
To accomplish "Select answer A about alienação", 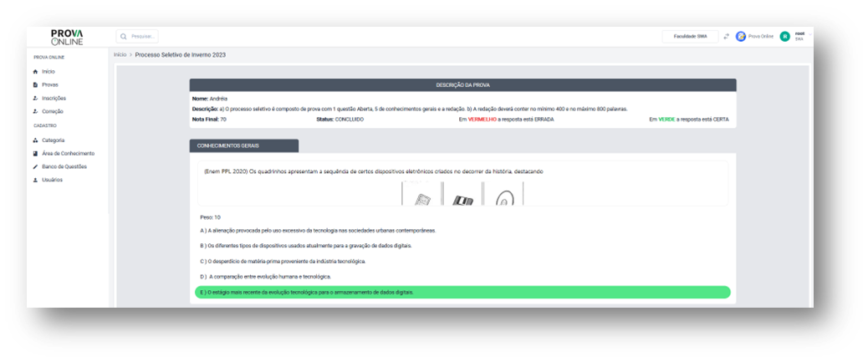I will click(x=318, y=230).
